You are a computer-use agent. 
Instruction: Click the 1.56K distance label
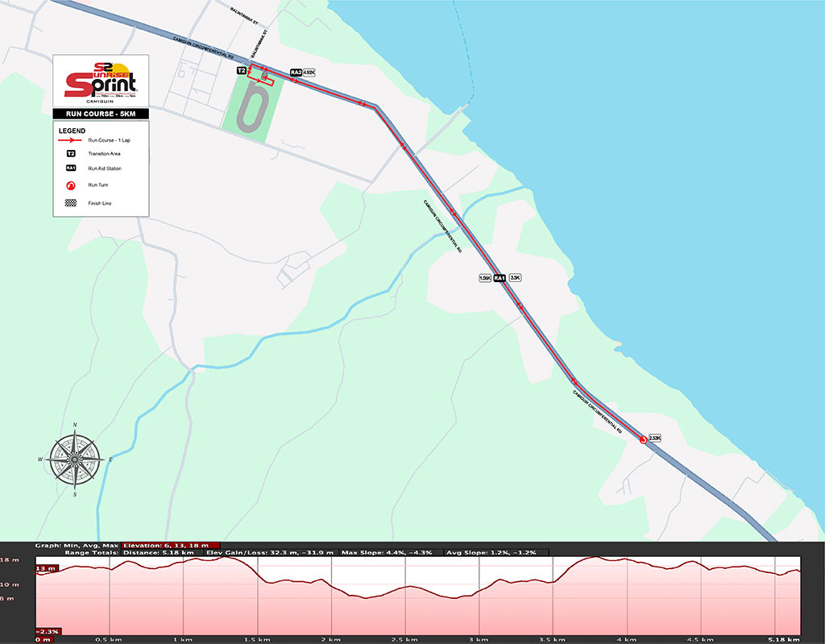point(485,278)
